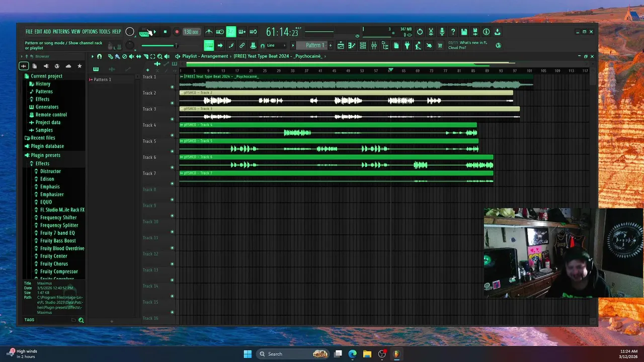This screenshot has width=644, height=362.
Task: Click the question mark help icon
Action: click(x=453, y=32)
